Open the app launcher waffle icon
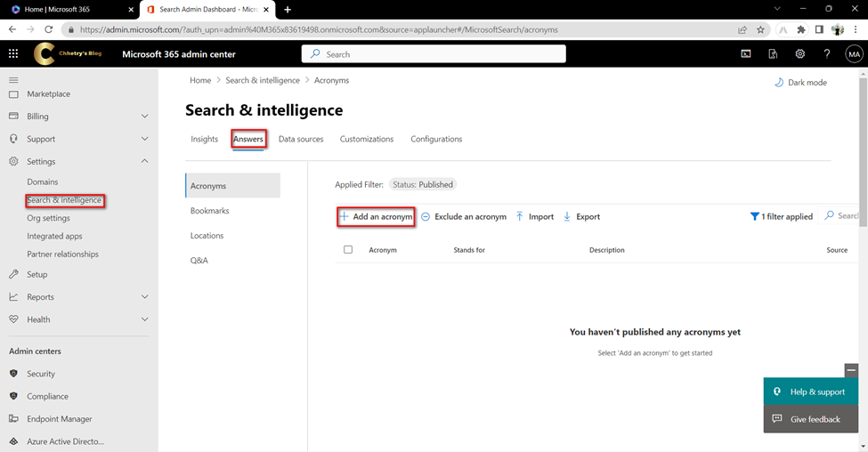868x452 pixels. pyautogui.click(x=13, y=53)
